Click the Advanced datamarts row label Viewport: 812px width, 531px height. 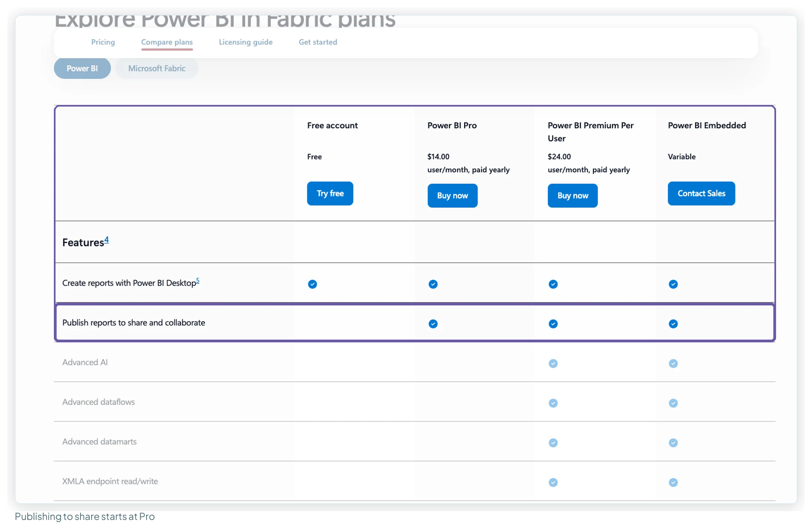pos(99,442)
